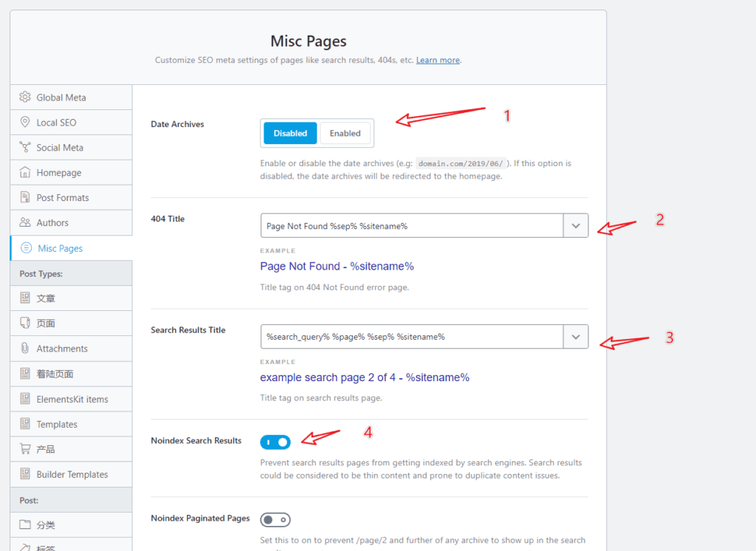This screenshot has width=756, height=551.
Task: Click into the Search Results Title field
Action: (x=412, y=337)
